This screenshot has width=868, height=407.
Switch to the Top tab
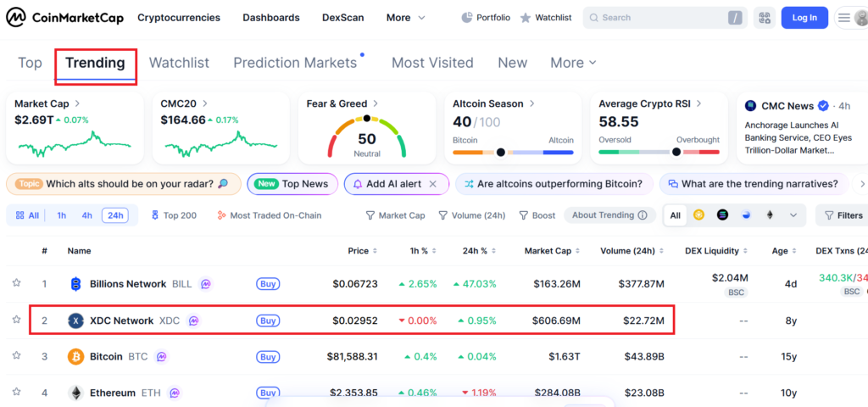coord(30,63)
